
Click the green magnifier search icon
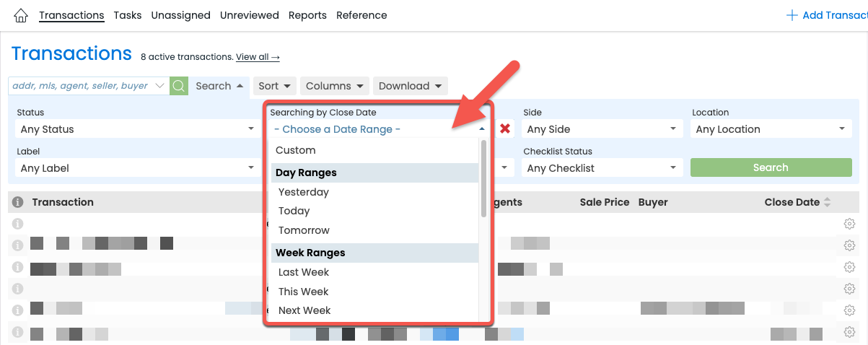pyautogui.click(x=178, y=86)
